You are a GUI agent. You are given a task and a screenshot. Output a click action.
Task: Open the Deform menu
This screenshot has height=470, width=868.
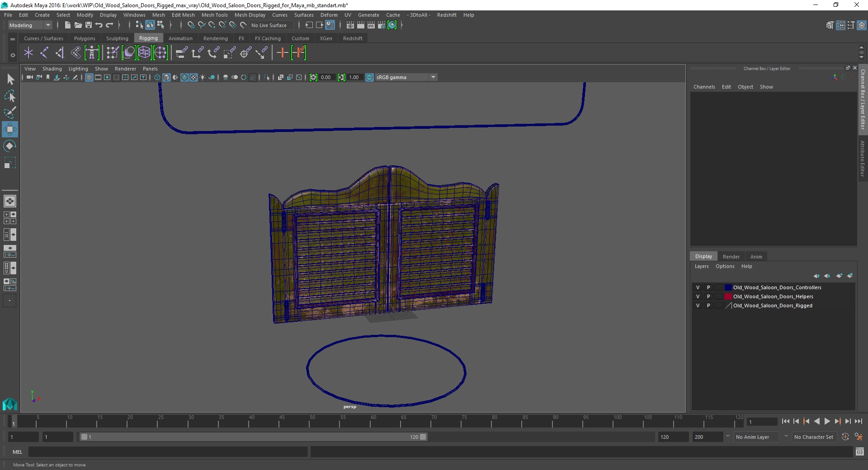(x=329, y=15)
